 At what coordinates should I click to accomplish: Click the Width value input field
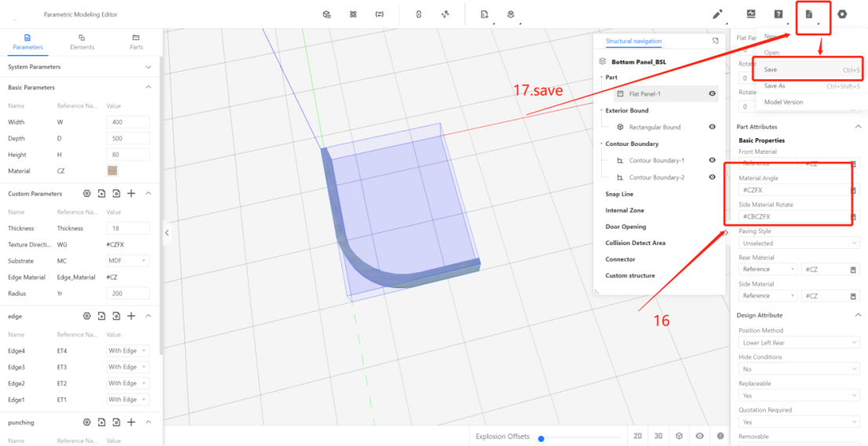coord(127,122)
